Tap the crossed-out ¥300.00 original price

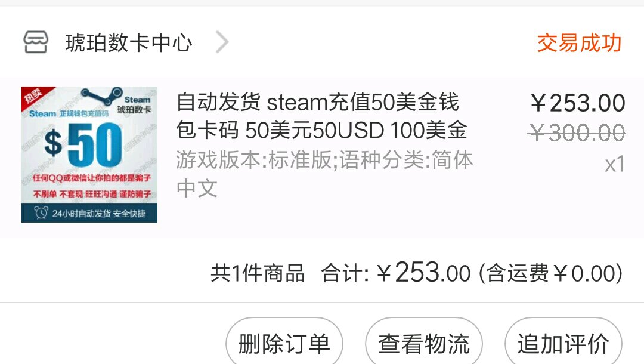(x=576, y=133)
